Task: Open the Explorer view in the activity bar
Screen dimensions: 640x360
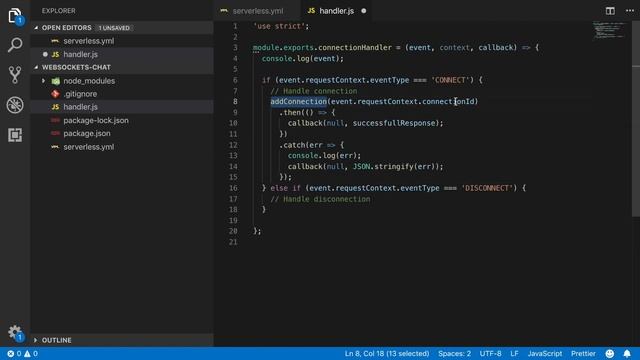Action: [15, 16]
